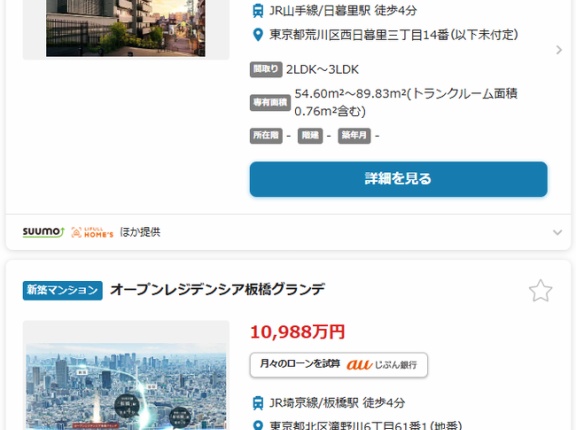
Task: Click the favorite star for オープンレジデンシア板橋グランデ
Action: point(540,291)
